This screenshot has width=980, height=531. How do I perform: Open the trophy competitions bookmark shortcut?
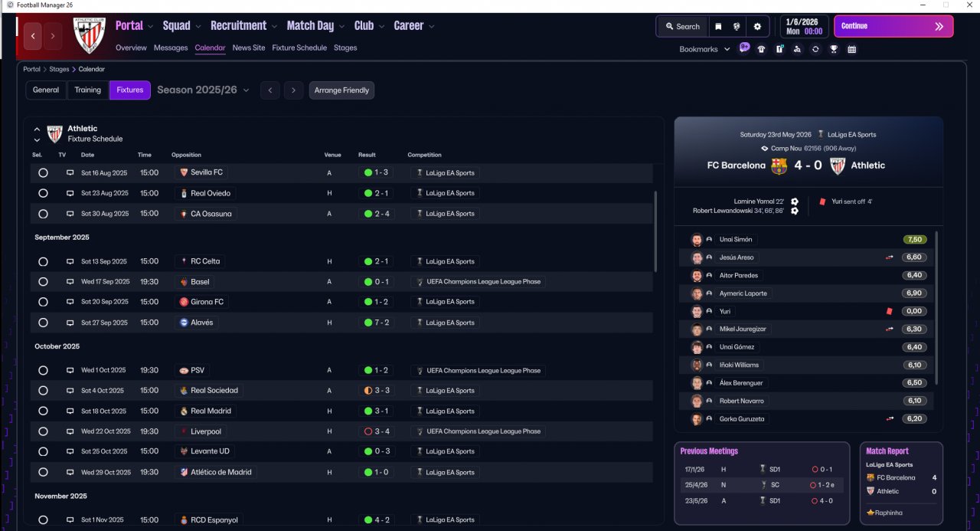[x=834, y=49]
